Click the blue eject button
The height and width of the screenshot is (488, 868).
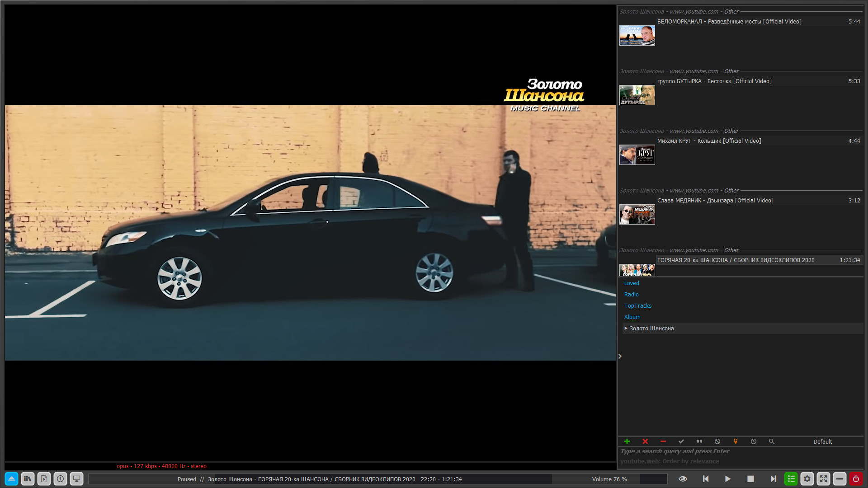(x=11, y=479)
